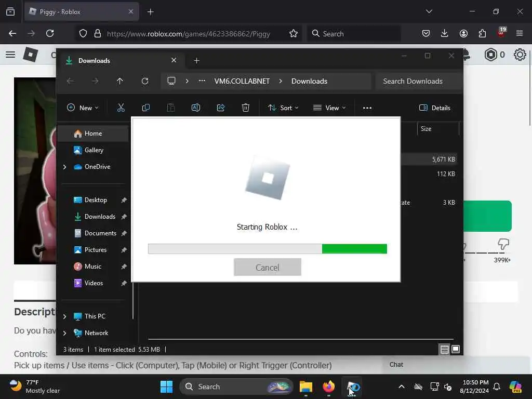
Task: Open a new Explorer tab
Action: [x=196, y=61]
